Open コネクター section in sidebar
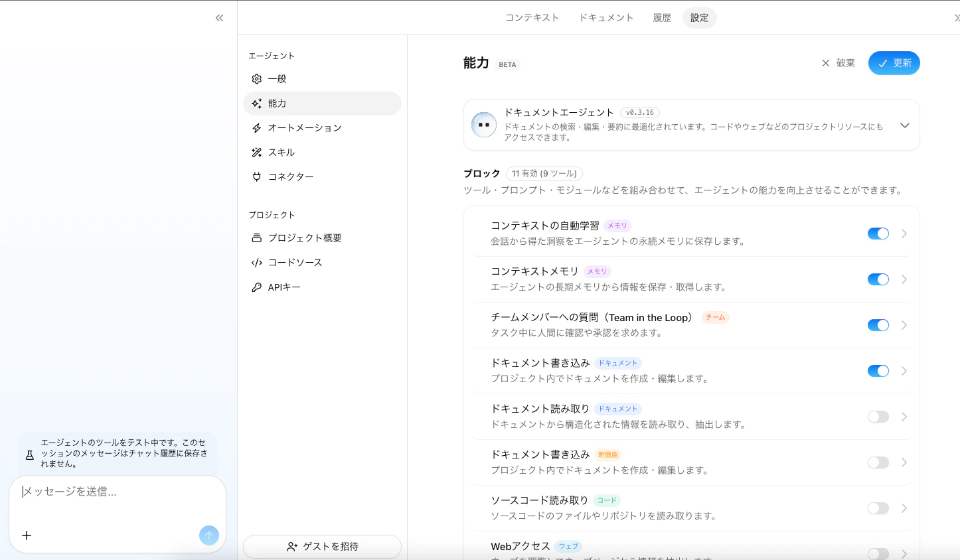Screen dimensions: 960x560 click(x=322, y=177)
